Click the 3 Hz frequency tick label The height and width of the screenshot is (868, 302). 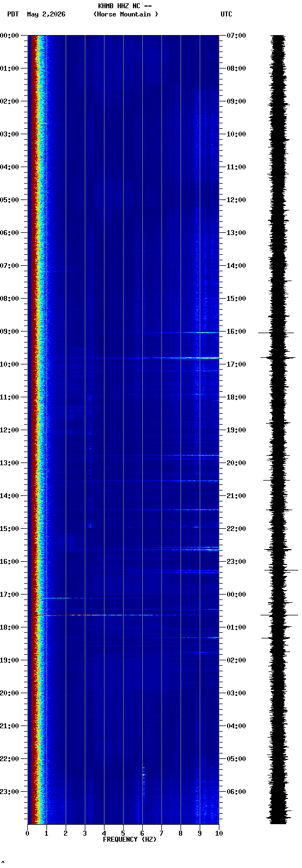[85, 833]
